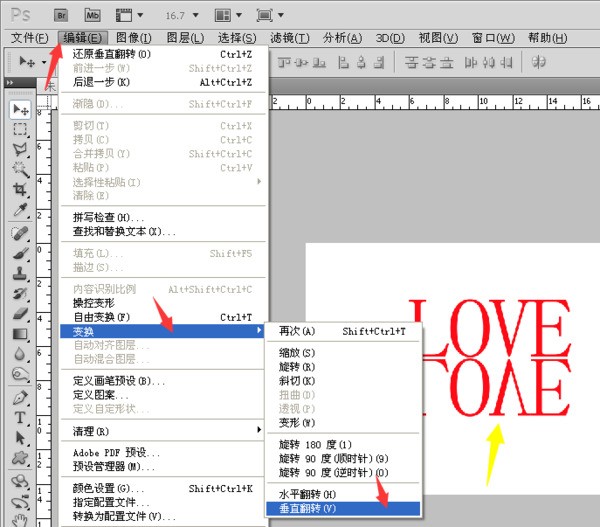600x527 pixels.
Task: Select the 3D Object Rotate tool
Action: 20,481
